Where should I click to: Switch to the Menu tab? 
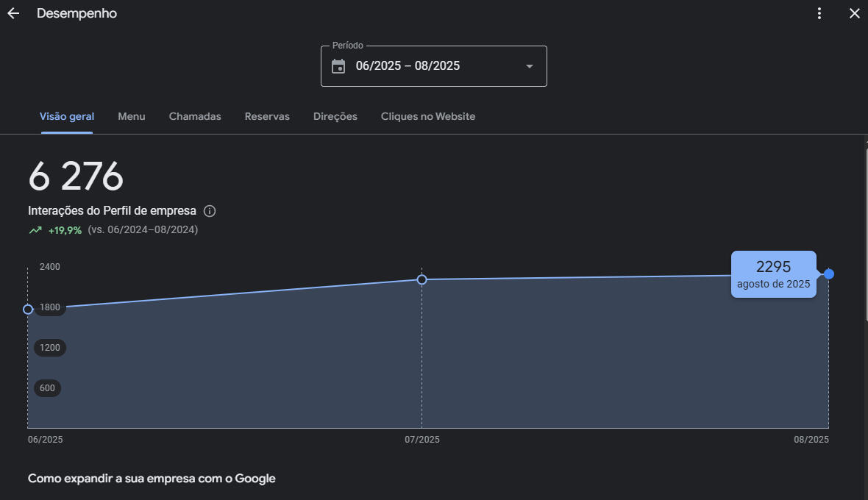(x=132, y=116)
